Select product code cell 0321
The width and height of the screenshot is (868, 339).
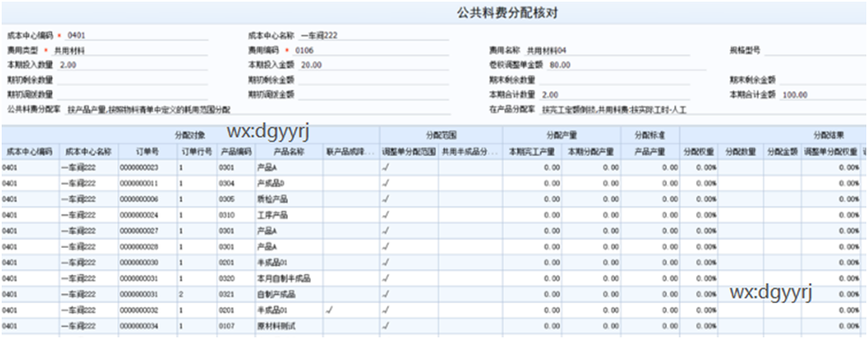point(236,294)
